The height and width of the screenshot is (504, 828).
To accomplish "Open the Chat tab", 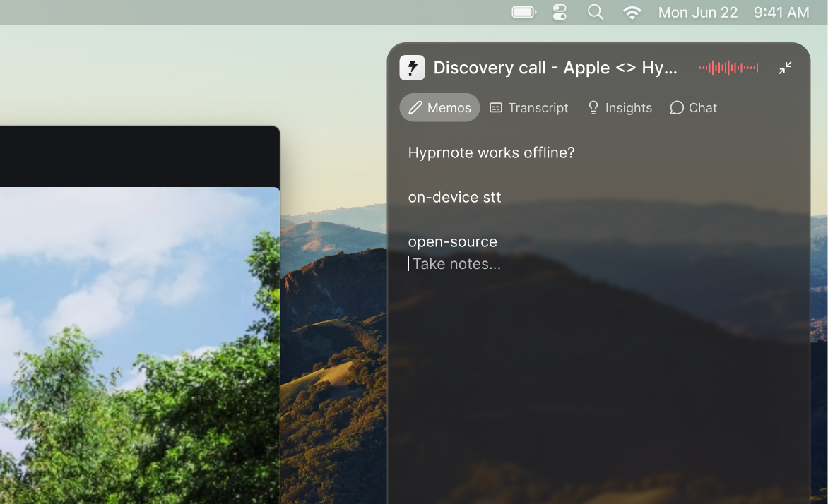I will click(693, 108).
